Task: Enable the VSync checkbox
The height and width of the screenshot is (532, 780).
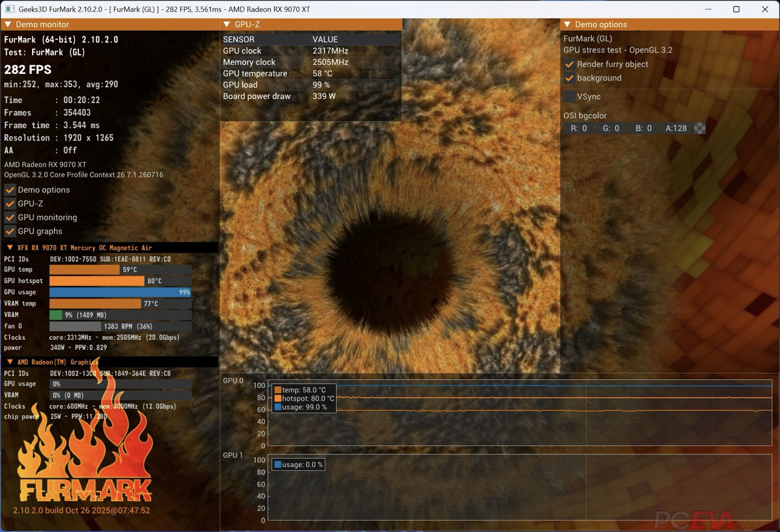Action: (569, 97)
